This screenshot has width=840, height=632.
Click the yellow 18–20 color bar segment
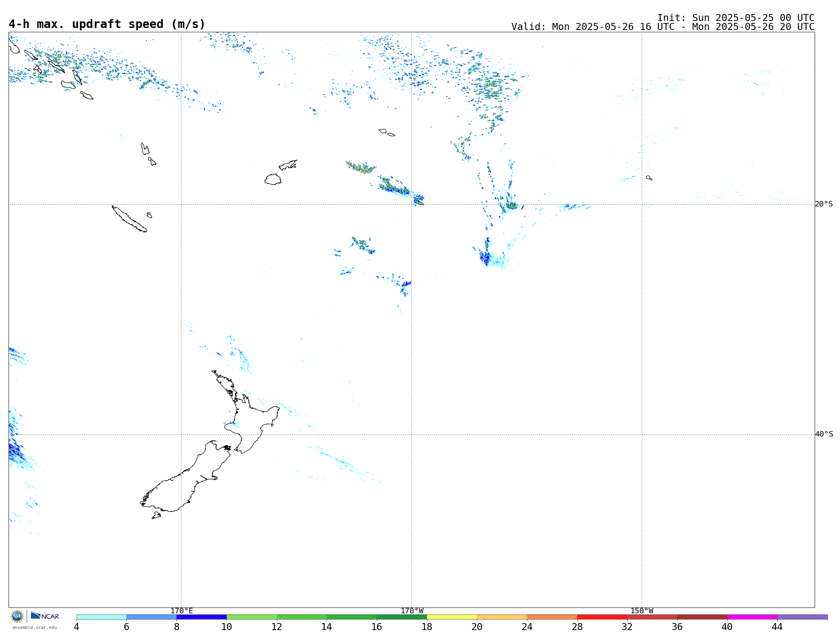point(452,617)
